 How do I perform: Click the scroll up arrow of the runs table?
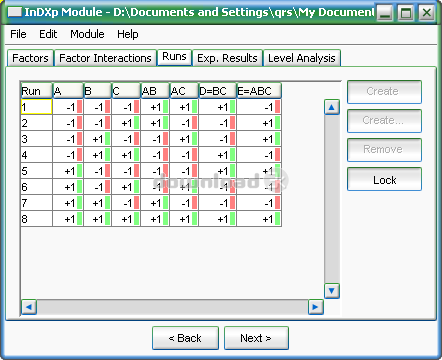[x=332, y=107]
